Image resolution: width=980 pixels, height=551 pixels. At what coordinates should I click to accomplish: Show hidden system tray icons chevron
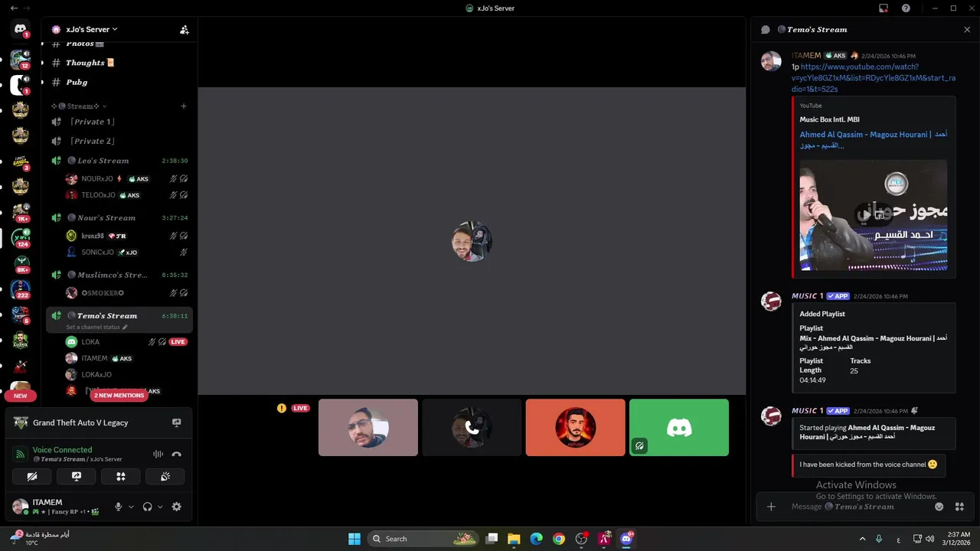click(862, 539)
